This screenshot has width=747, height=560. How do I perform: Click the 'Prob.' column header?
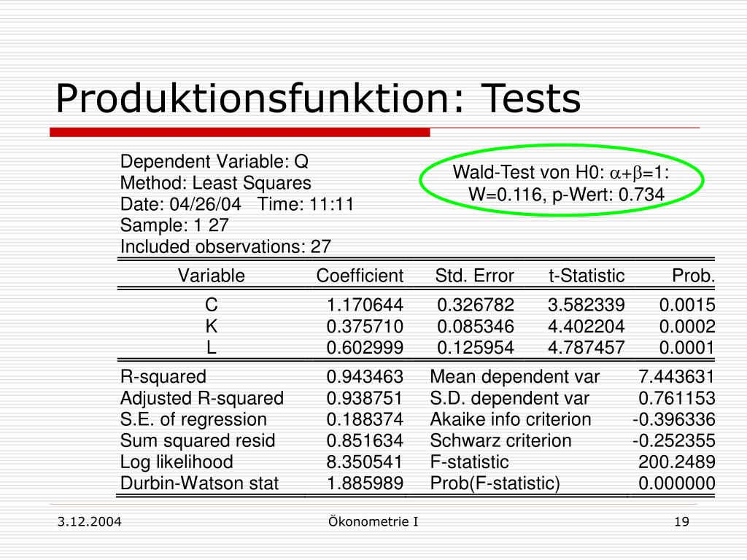[694, 276]
